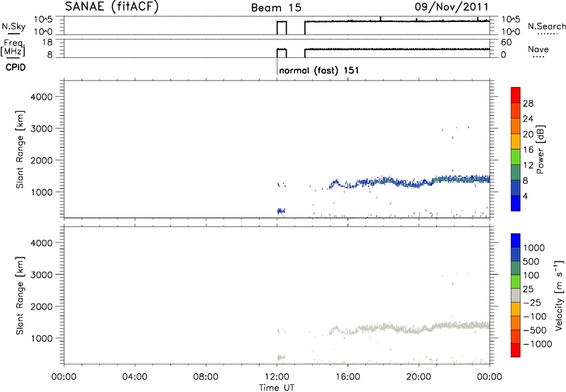
Task: Click the "08:00" time tick label
Action: [206, 377]
